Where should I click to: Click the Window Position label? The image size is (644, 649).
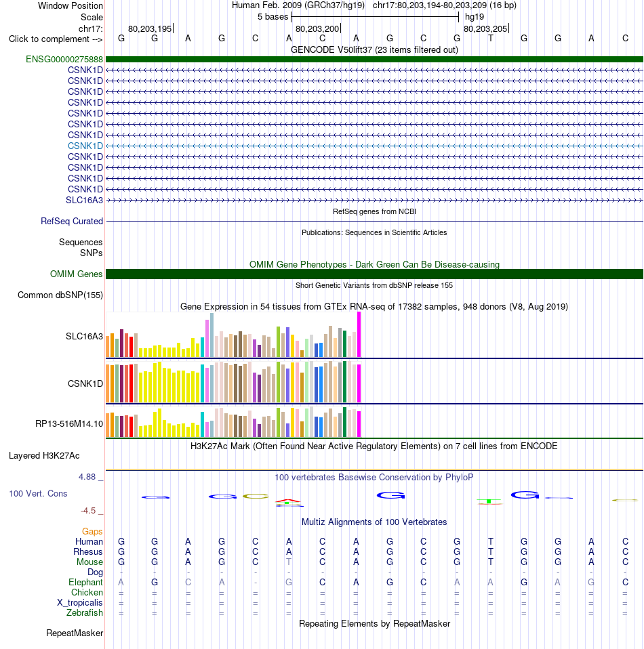coord(71,6)
